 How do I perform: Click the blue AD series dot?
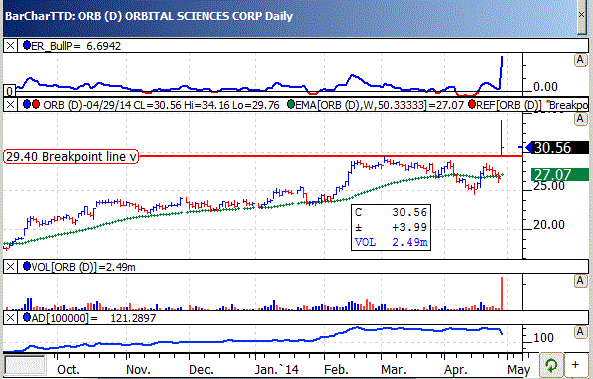[27, 317]
